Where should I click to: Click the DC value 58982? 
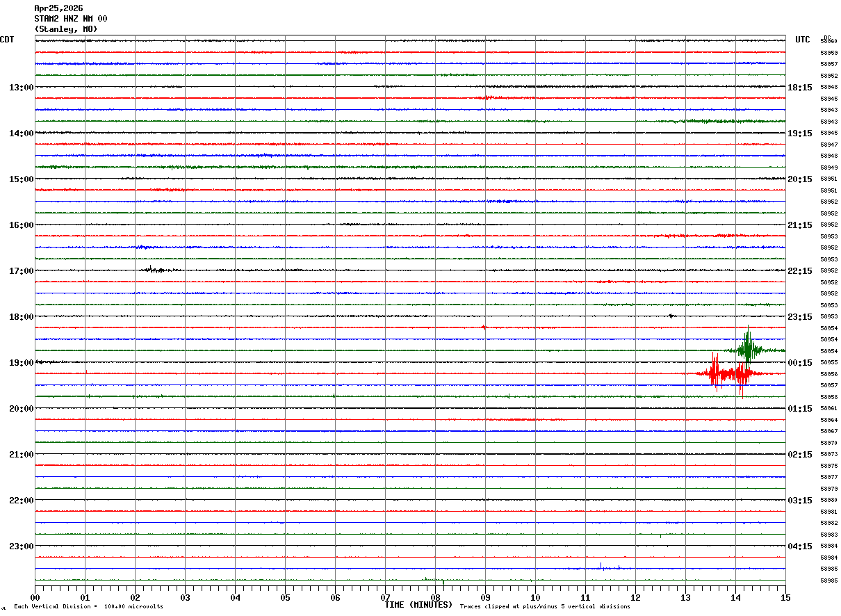click(828, 523)
